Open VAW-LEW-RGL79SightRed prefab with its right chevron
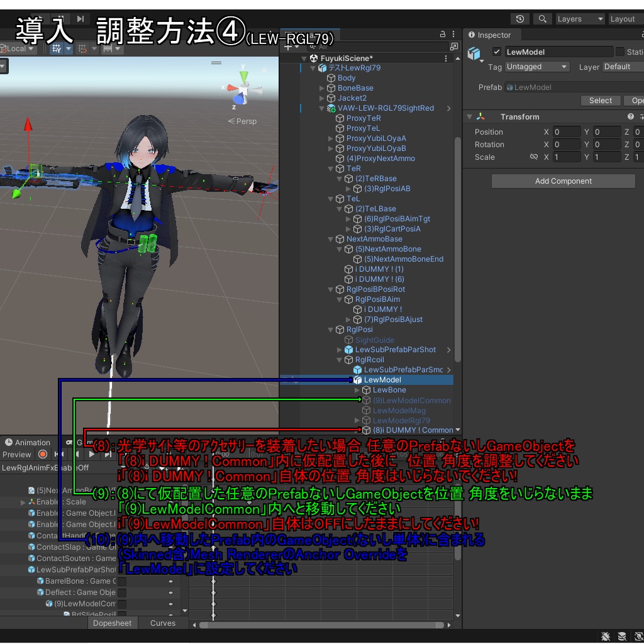Screen dimensions: 644x644 pos(449,108)
